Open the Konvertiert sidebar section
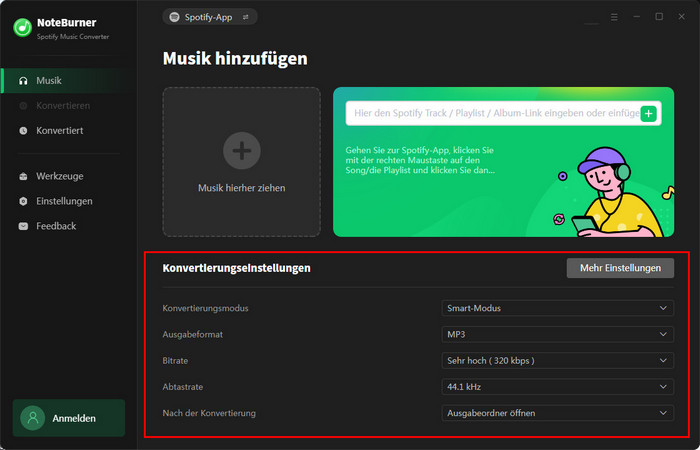Screen dimensions: 700x450 point(68,131)
